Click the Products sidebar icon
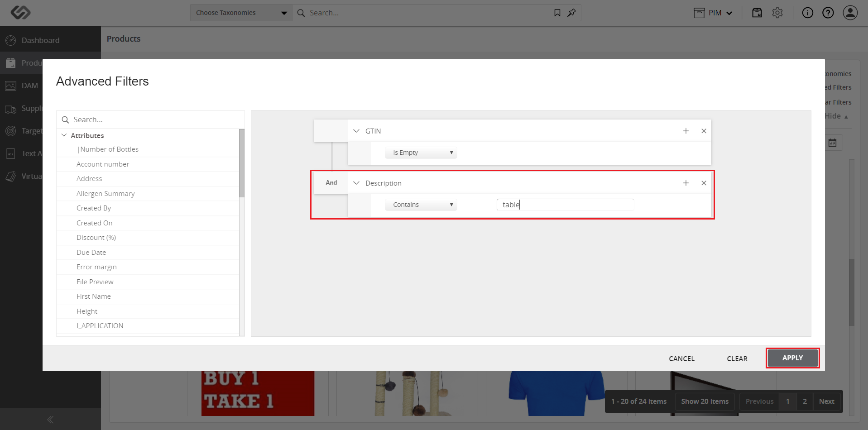 [11, 63]
